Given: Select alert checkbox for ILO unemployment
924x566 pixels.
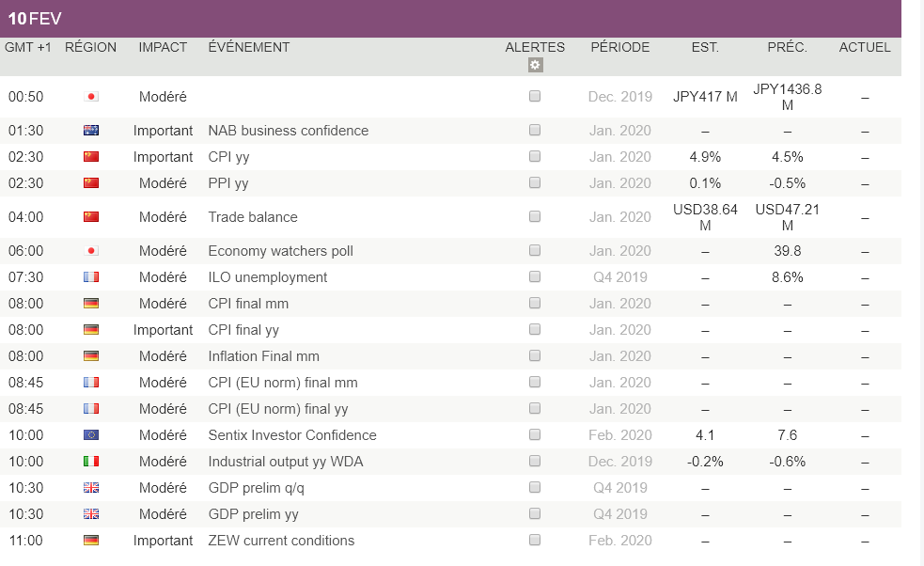Looking at the screenshot, I should pyautogui.click(x=535, y=277).
